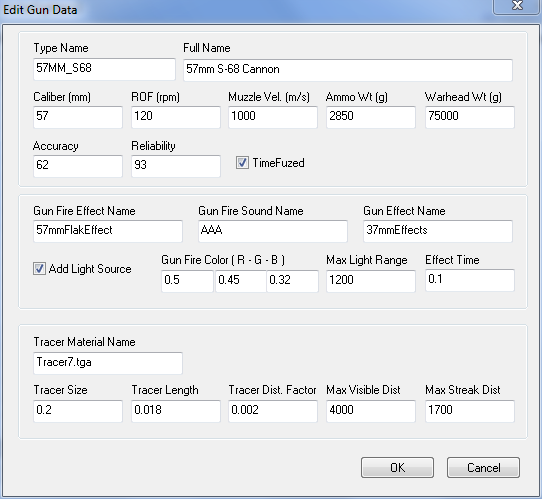
Task: Click OK to save gun data
Action: tap(397, 468)
